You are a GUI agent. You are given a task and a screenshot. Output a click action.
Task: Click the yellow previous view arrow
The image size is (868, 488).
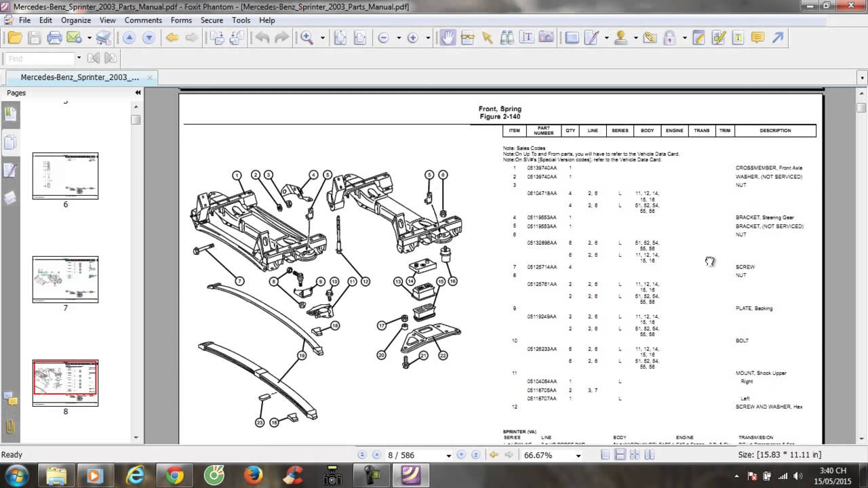coord(172,38)
